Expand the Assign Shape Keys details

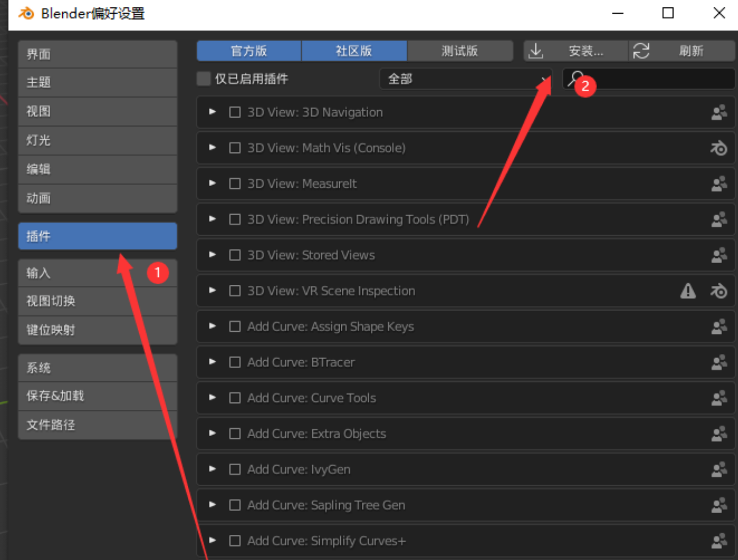point(212,326)
